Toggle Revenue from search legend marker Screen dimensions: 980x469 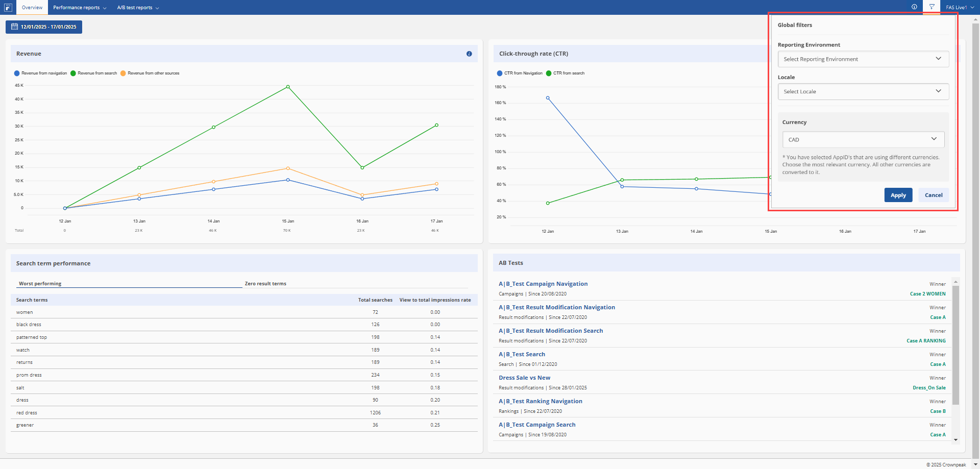pos(73,73)
